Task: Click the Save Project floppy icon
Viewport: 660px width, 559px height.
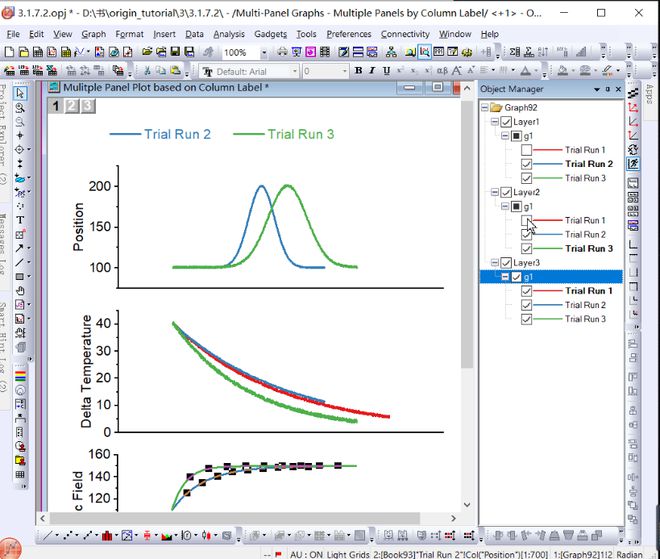Action: click(x=175, y=52)
